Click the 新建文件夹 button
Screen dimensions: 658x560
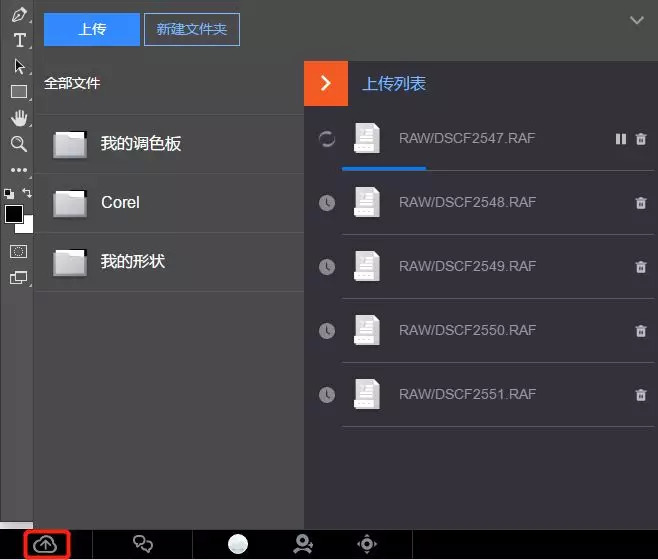point(192,29)
